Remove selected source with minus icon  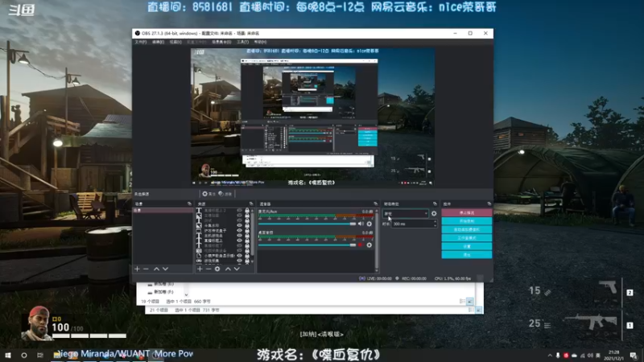click(208, 269)
